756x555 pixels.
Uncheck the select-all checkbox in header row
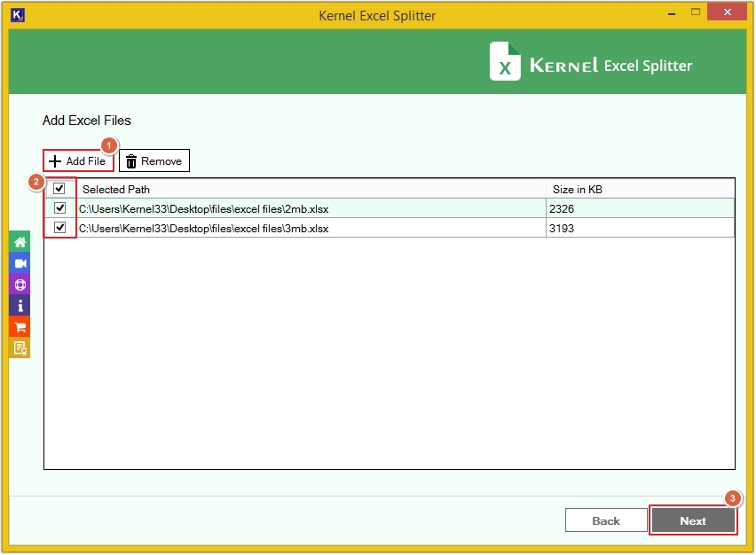pyautogui.click(x=59, y=189)
